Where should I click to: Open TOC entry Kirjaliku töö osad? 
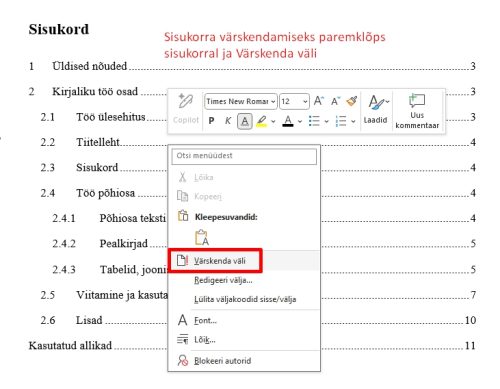coord(95,91)
